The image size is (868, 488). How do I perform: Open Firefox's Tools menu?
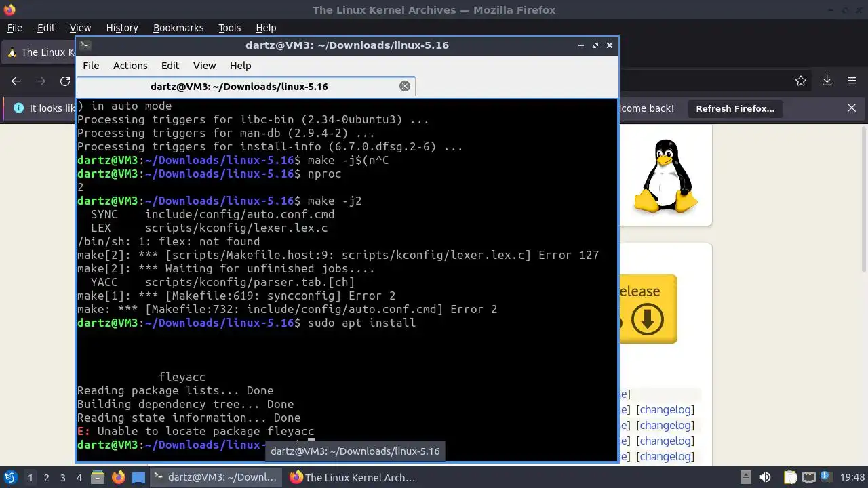[x=230, y=28]
